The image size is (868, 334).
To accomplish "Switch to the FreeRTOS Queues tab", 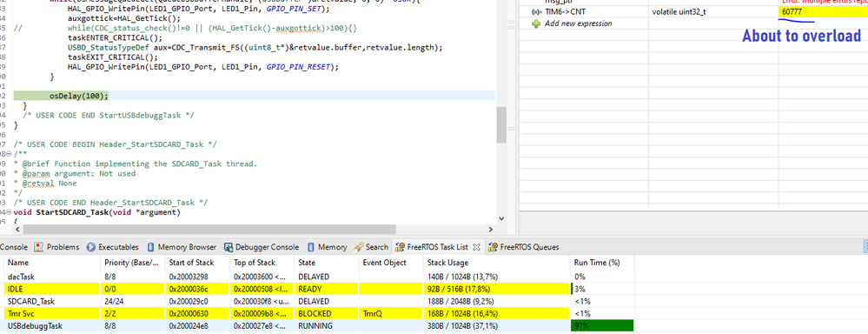I will click(x=523, y=247).
